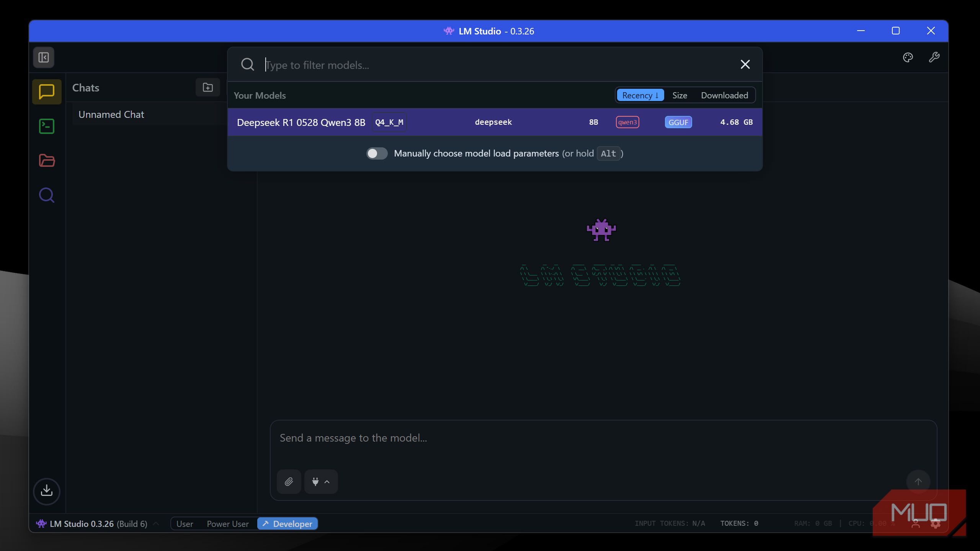
Task: Expand the LM Studio build version chevron
Action: coord(156,523)
